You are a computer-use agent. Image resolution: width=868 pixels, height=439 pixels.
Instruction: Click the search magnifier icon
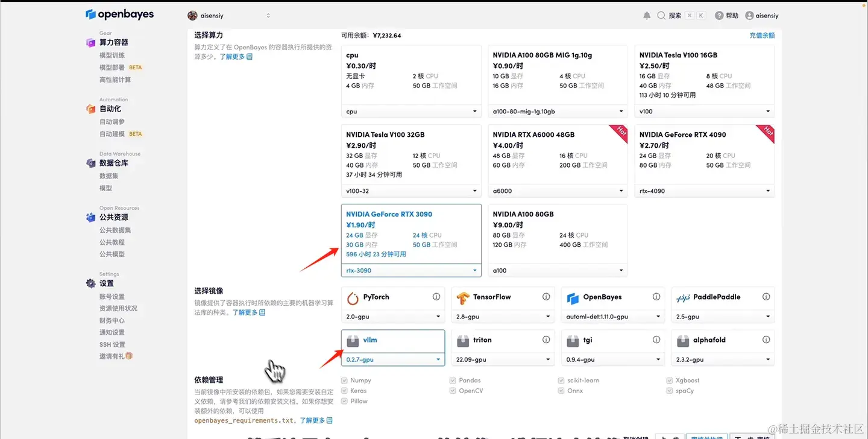point(661,16)
